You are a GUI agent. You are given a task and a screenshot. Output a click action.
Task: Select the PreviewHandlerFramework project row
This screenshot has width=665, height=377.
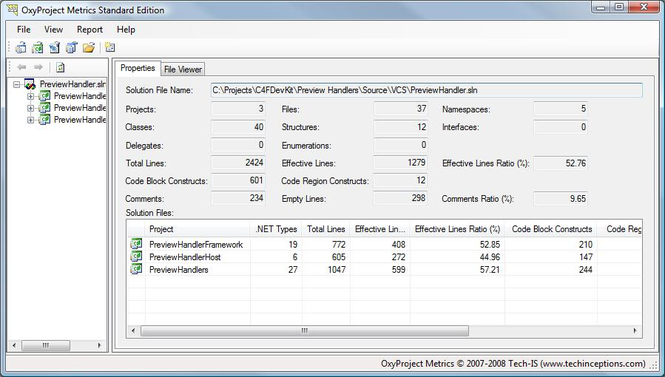point(384,244)
